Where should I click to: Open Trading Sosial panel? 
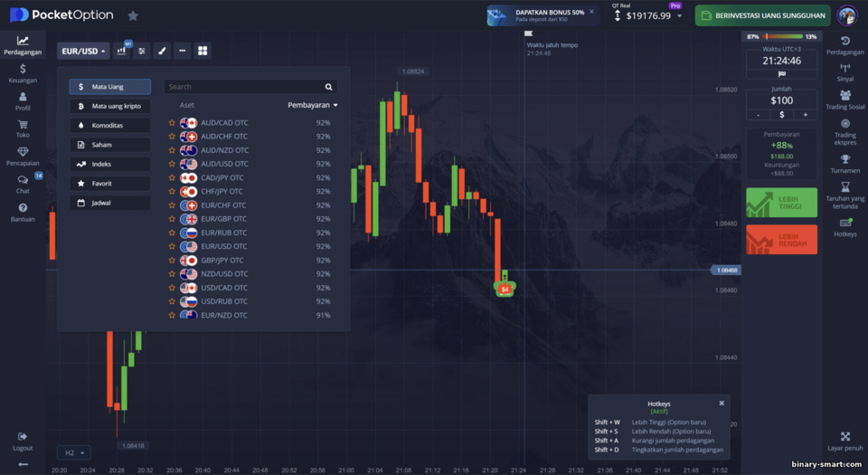click(x=844, y=100)
